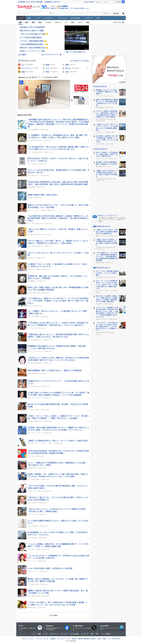This screenshot has height=644, width=142.
Task: Click the 30th anniversary logo
Action: (45, 7)
